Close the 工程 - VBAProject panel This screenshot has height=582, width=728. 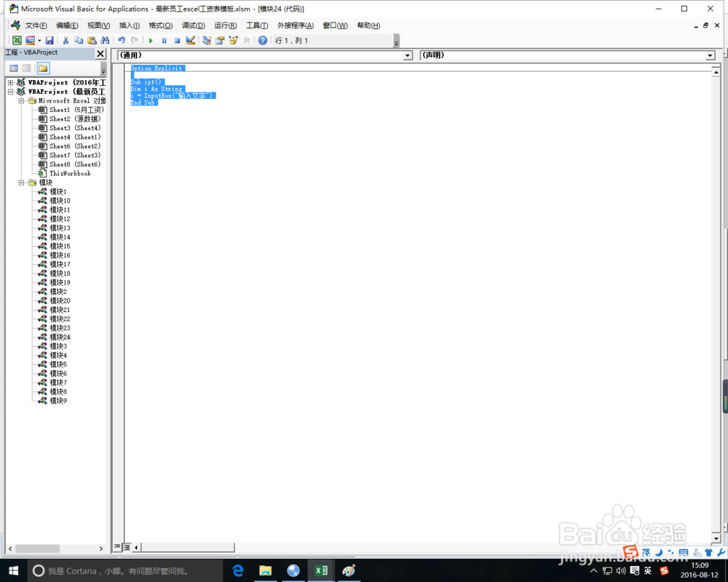[100, 53]
